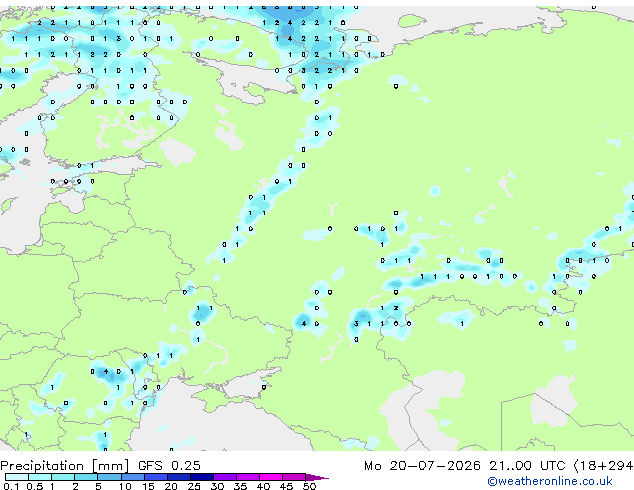Click the 40–45 mm magenta legend swatch
This screenshot has width=634, height=490.
(x=271, y=477)
